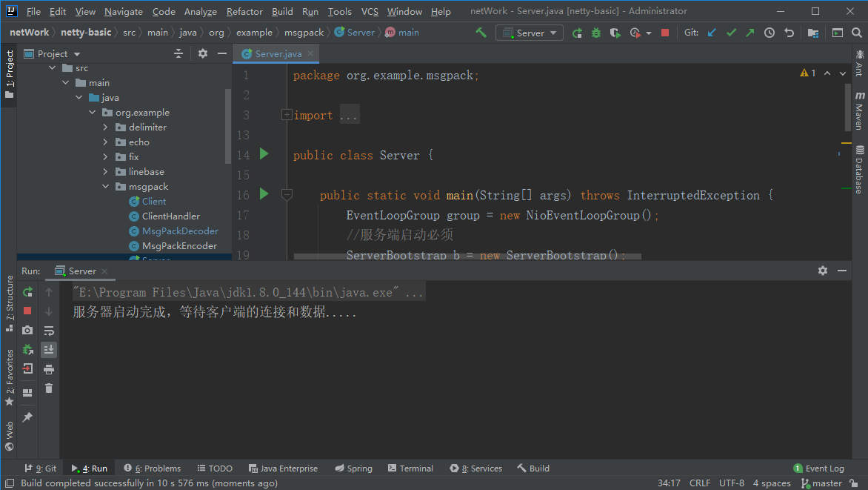This screenshot has height=490, width=868.
Task: Open the Event Log
Action: click(x=818, y=469)
